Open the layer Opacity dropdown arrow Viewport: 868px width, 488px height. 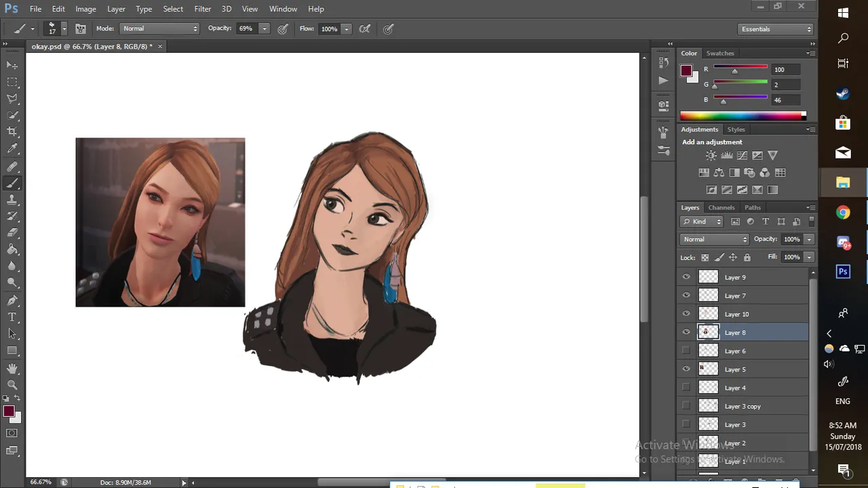(809, 239)
